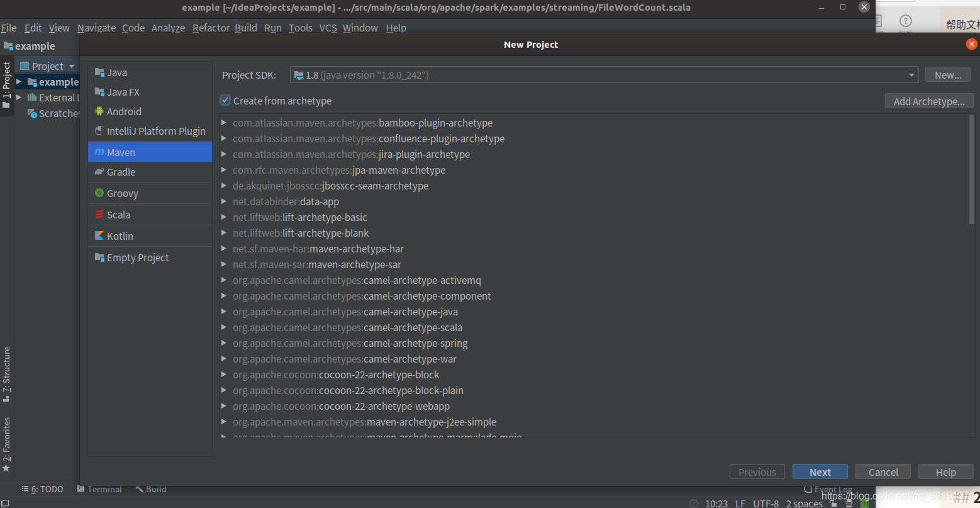Select cocoon-22-archetype-block entry
Viewport: 980px width, 508px height.
pos(336,375)
